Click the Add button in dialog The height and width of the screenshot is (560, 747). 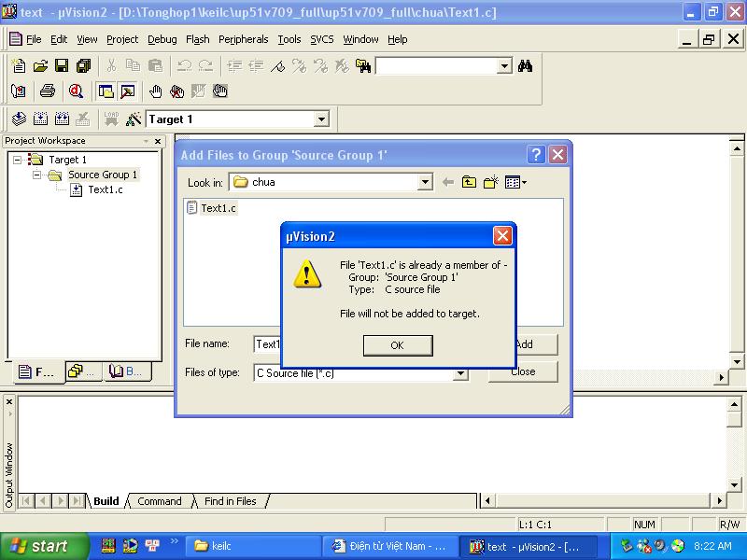pos(537,344)
